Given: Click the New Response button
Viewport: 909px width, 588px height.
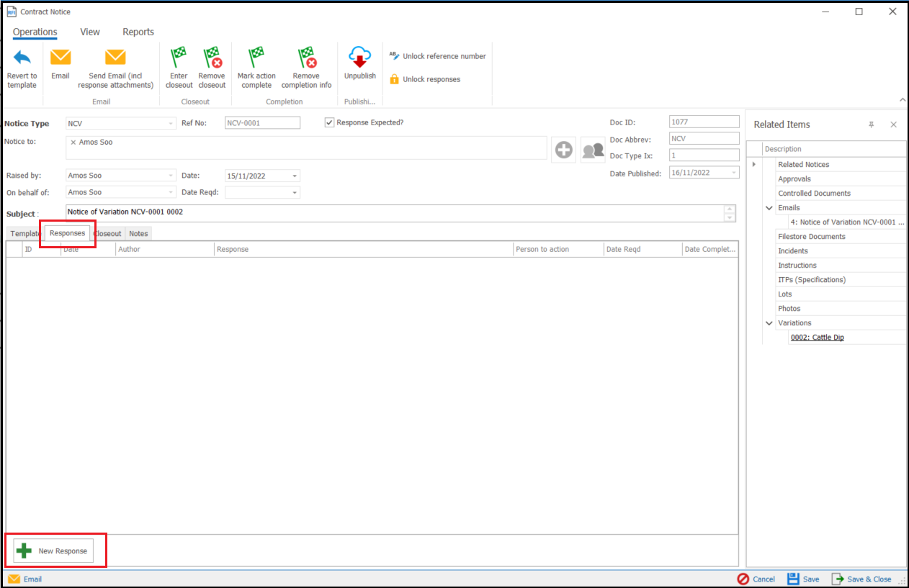Looking at the screenshot, I should (x=54, y=551).
